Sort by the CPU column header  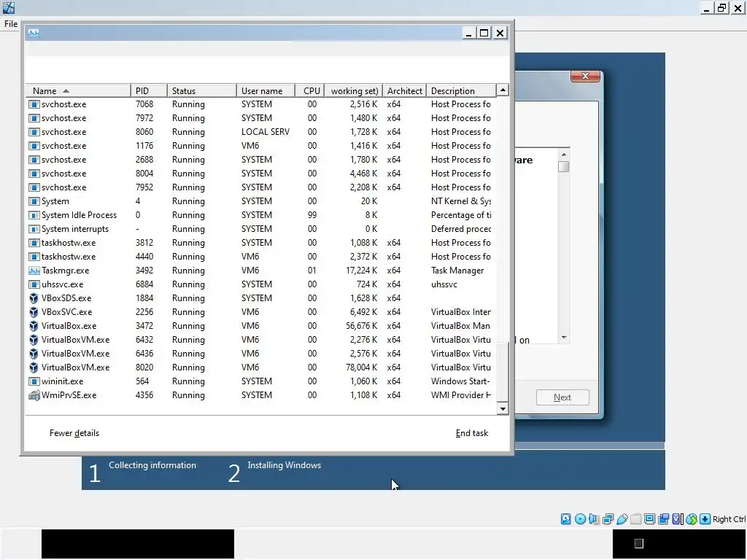tap(310, 90)
